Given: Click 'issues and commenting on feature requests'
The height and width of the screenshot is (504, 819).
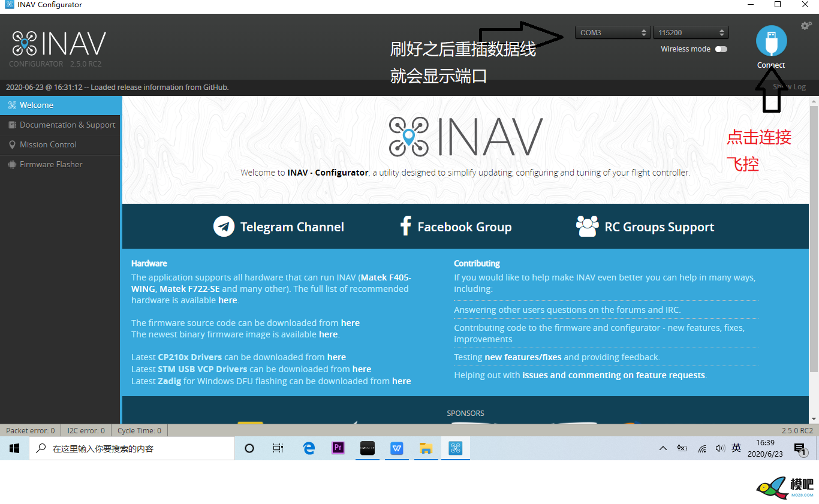Looking at the screenshot, I should (x=613, y=375).
